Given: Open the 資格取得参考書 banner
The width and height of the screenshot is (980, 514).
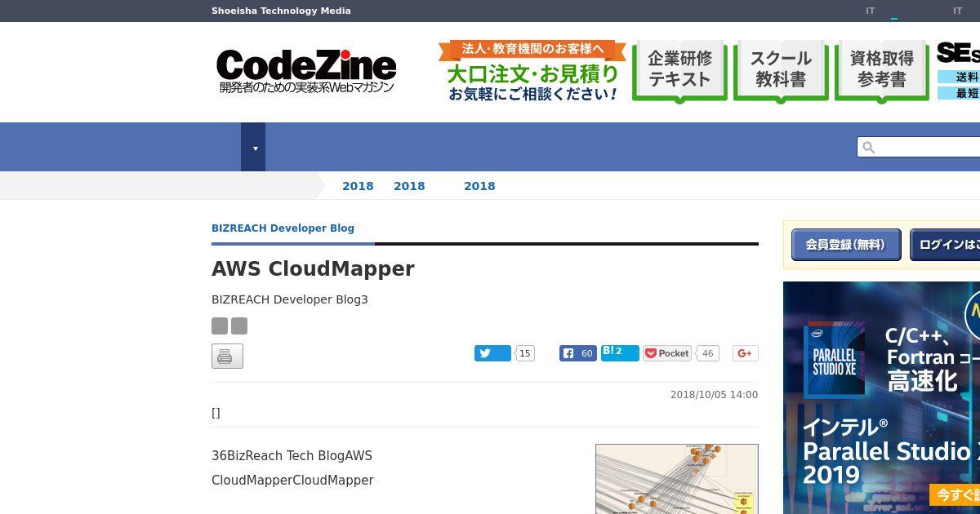Looking at the screenshot, I should [882, 70].
